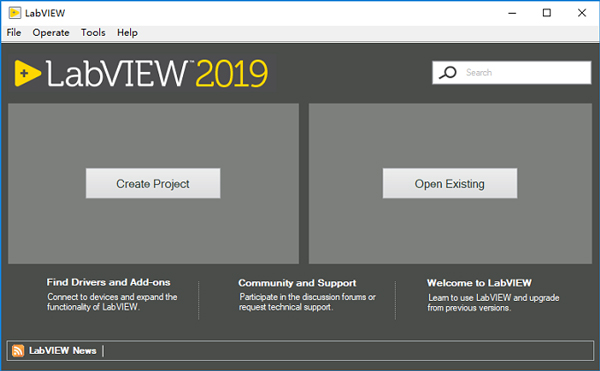Click the RSS feed icon beside LabVIEW News
The width and height of the screenshot is (600, 371).
[x=18, y=351]
